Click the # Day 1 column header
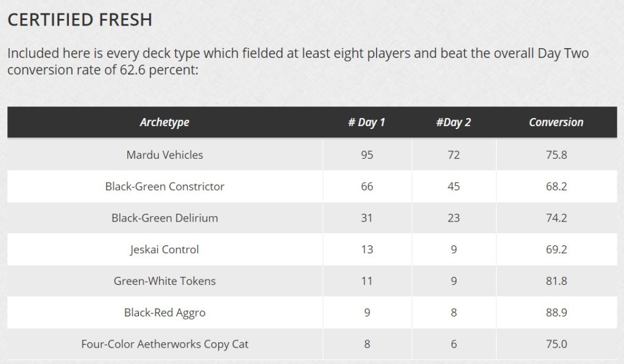This screenshot has height=364, width=624. click(x=366, y=122)
